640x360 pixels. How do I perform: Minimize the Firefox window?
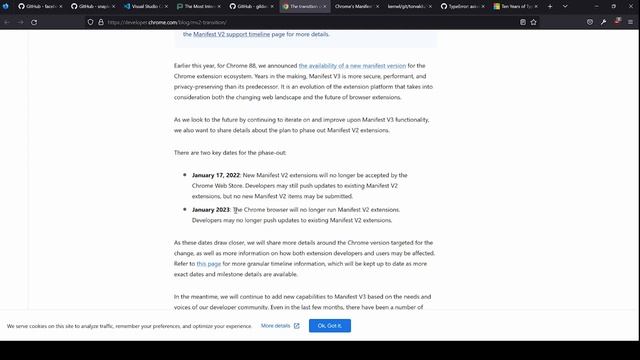[x=596, y=6]
